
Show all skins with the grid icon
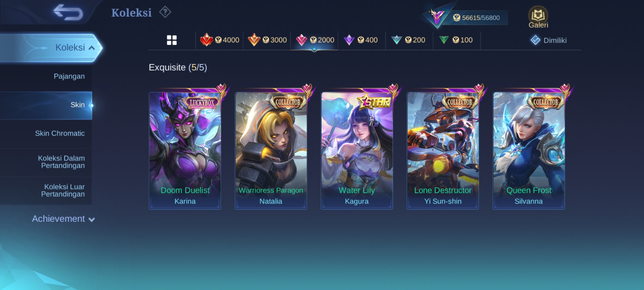pos(172,40)
